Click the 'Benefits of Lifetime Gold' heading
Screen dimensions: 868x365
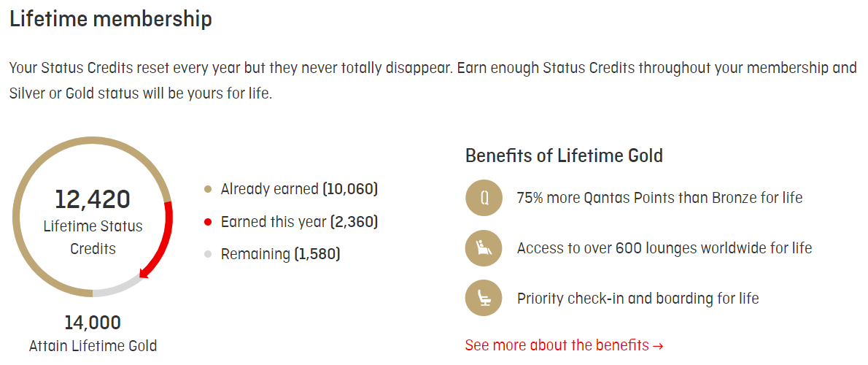click(x=564, y=155)
